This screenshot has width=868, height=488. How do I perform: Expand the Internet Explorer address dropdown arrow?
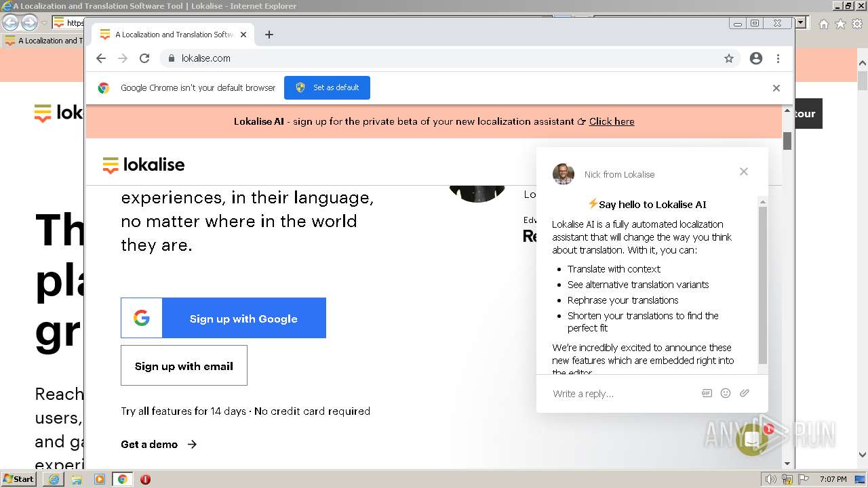(x=801, y=22)
